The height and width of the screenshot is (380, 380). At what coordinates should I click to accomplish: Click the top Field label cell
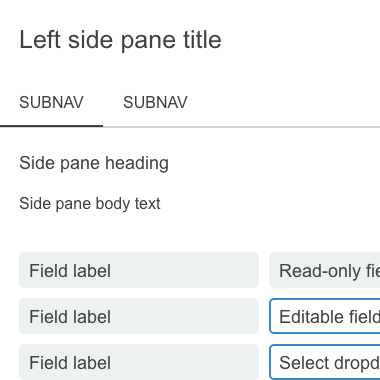click(139, 270)
